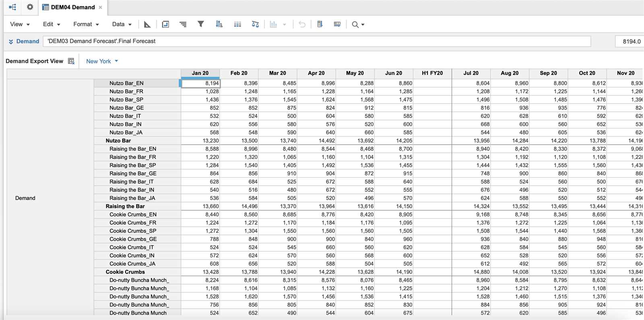Image resolution: width=644 pixels, height=320 pixels.
Task: Click the Demand Export View grid icon
Action: coord(71,61)
